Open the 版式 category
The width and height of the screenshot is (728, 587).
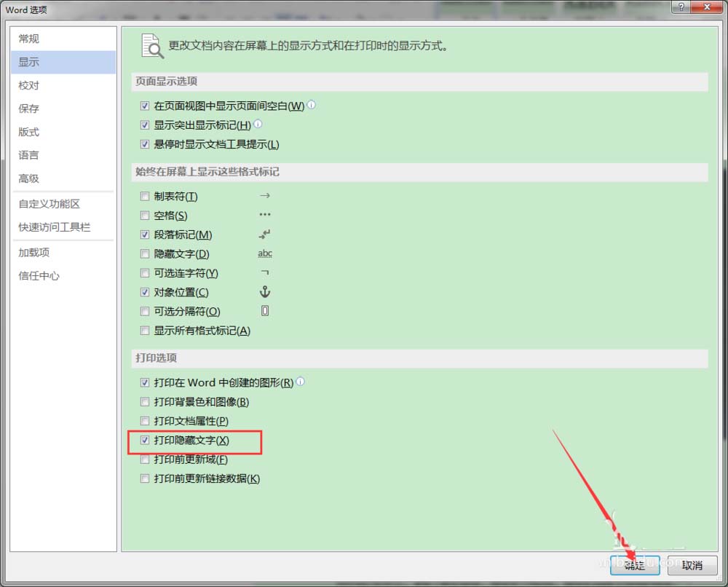(63, 132)
